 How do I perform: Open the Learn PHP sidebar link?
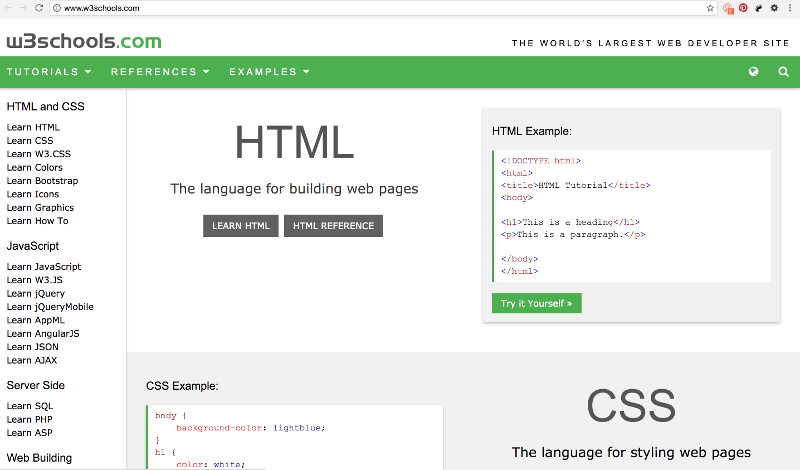30,419
